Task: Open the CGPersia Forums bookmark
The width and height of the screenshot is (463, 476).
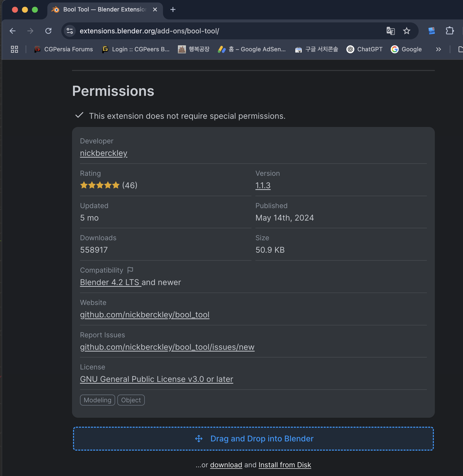Action: pos(64,49)
